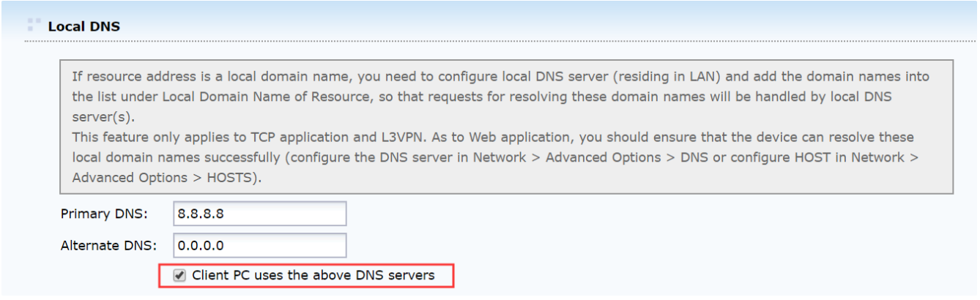The height and width of the screenshot is (300, 980).
Task: Click the Local DNS section heading
Action: tap(84, 26)
